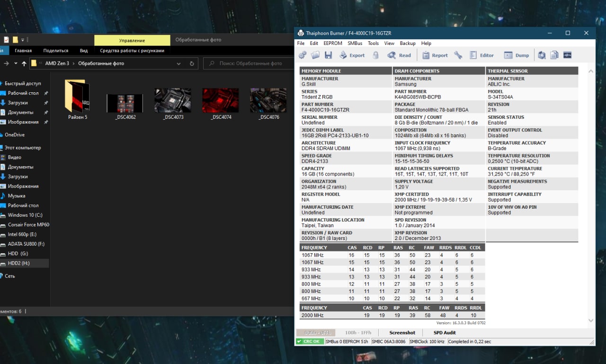Open HDD2 (H:) drive

(18, 263)
